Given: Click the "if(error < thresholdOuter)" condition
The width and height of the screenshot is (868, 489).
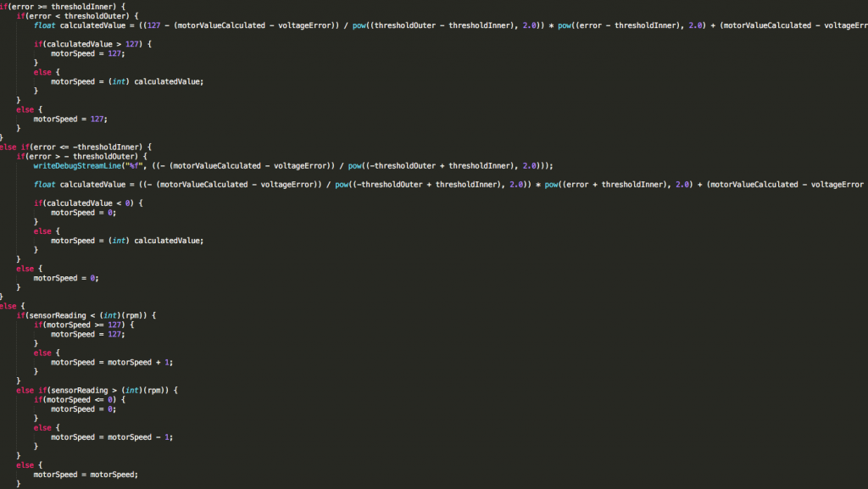Looking at the screenshot, I should (x=86, y=16).
